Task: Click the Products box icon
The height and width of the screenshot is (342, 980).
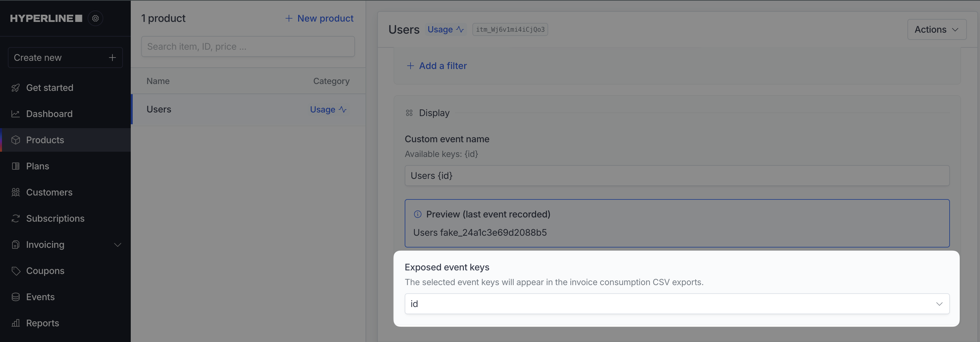Action: click(16, 140)
